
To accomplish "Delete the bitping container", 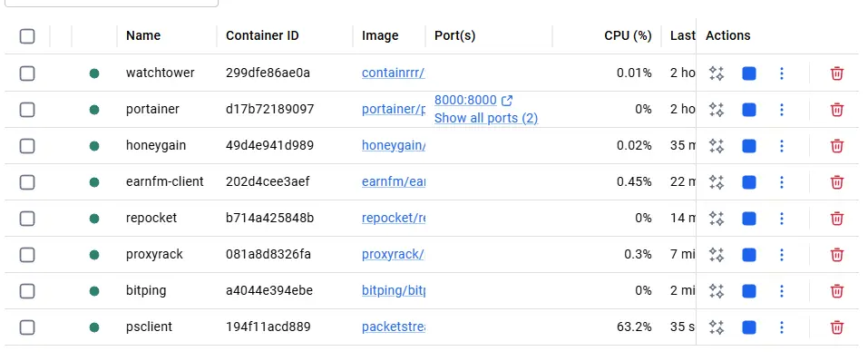I will [x=837, y=290].
